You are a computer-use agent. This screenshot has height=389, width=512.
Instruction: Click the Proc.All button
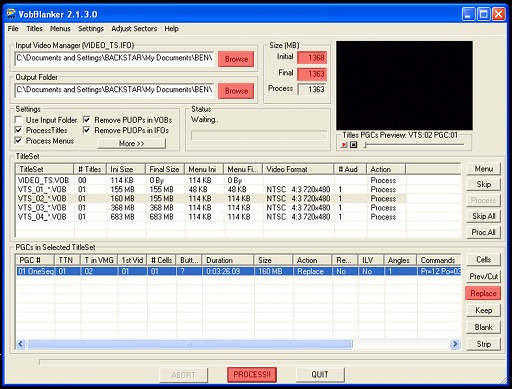483,232
